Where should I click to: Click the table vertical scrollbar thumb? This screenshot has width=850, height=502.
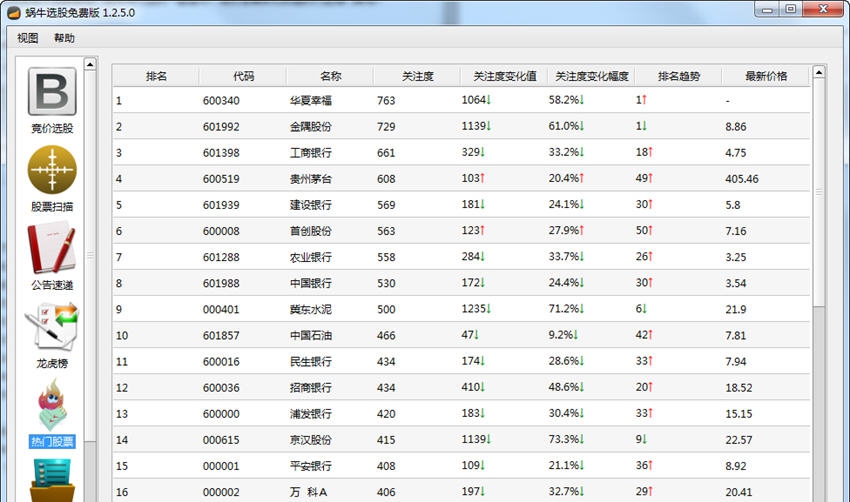click(819, 192)
